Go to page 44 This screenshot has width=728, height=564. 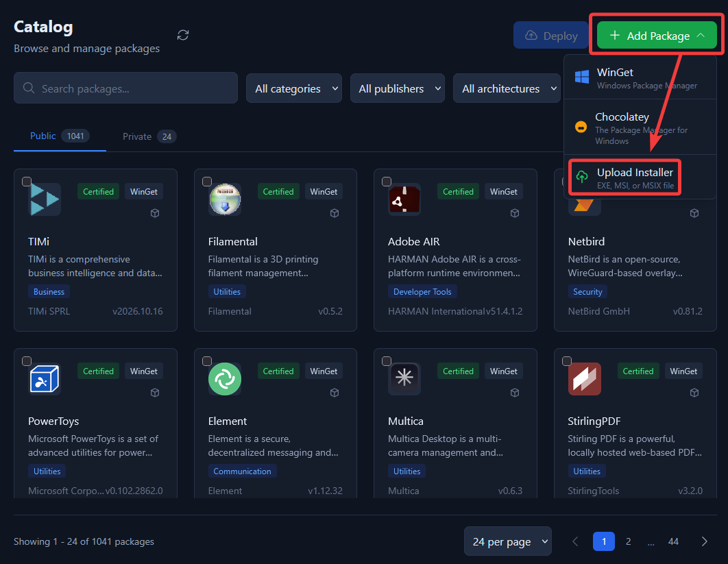[x=673, y=541]
